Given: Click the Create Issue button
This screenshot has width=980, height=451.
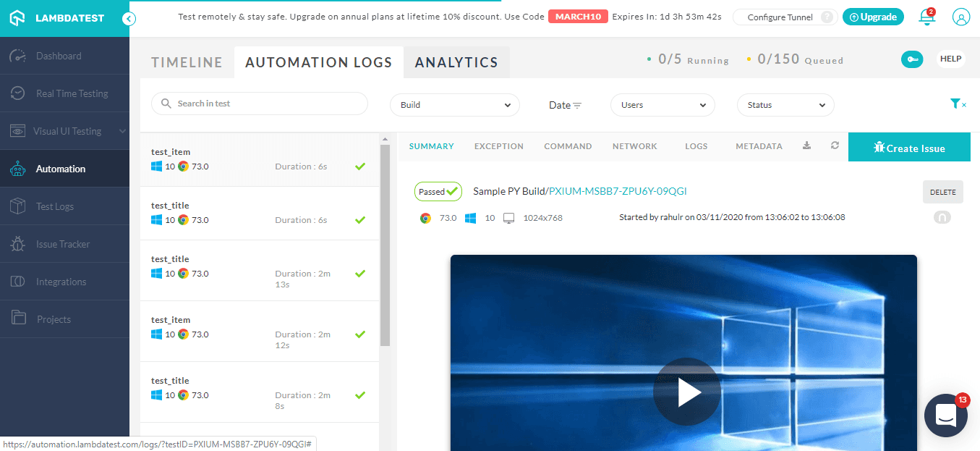Looking at the screenshot, I should [x=909, y=147].
